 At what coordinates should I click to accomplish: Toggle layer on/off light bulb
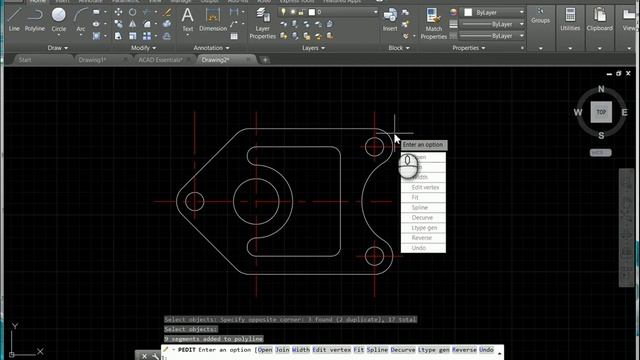coord(283,12)
